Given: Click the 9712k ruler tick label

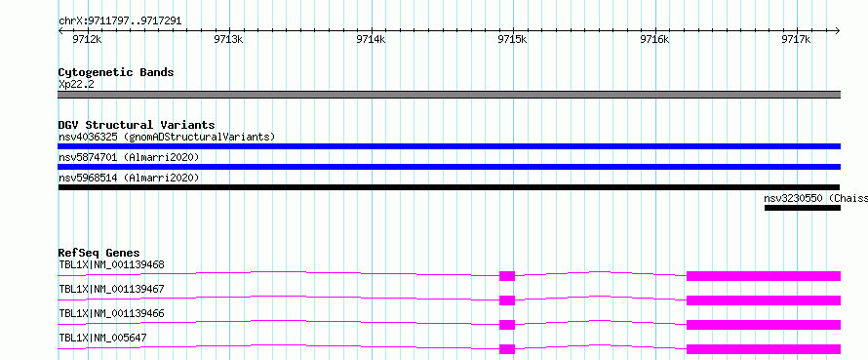Looking at the screenshot, I should [88, 39].
